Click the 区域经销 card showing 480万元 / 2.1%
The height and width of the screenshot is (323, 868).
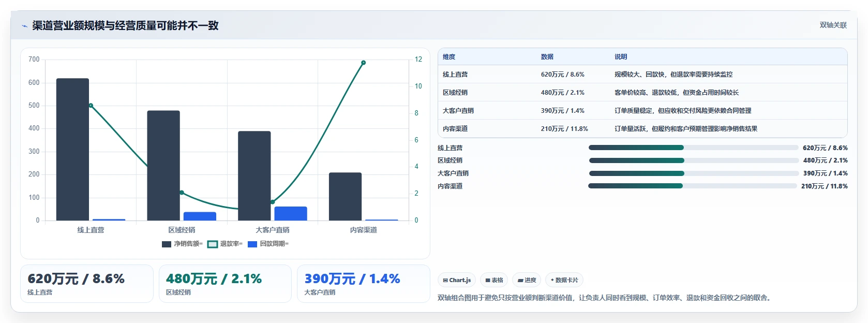(226, 284)
